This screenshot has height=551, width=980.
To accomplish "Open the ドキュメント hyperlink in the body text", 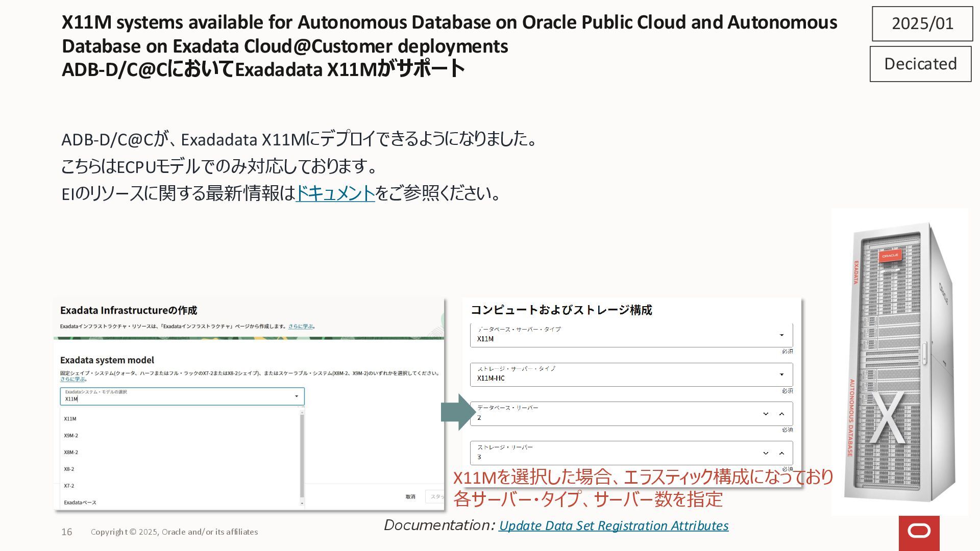I will coord(335,193).
